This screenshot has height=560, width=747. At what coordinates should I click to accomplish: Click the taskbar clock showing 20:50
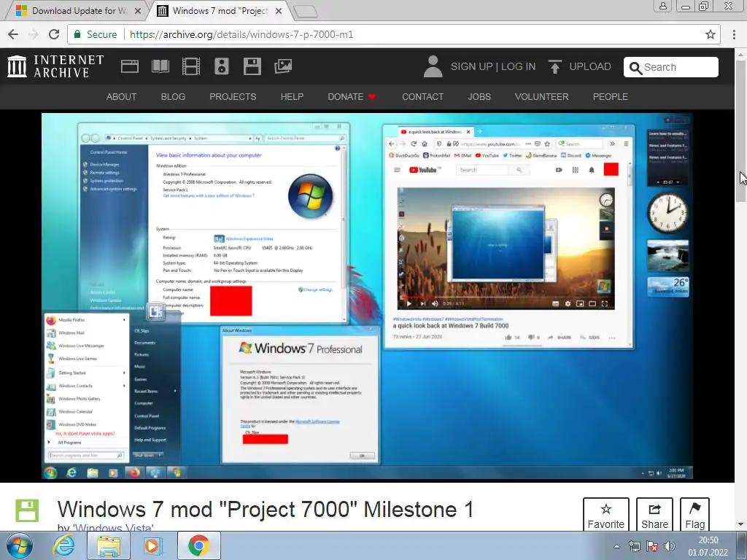tap(708, 546)
